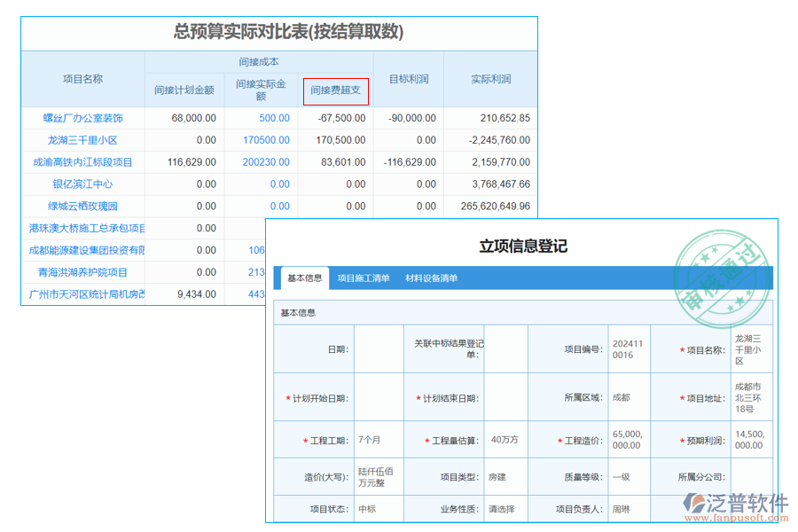Switch to the 基本信息 tab

tap(304, 276)
